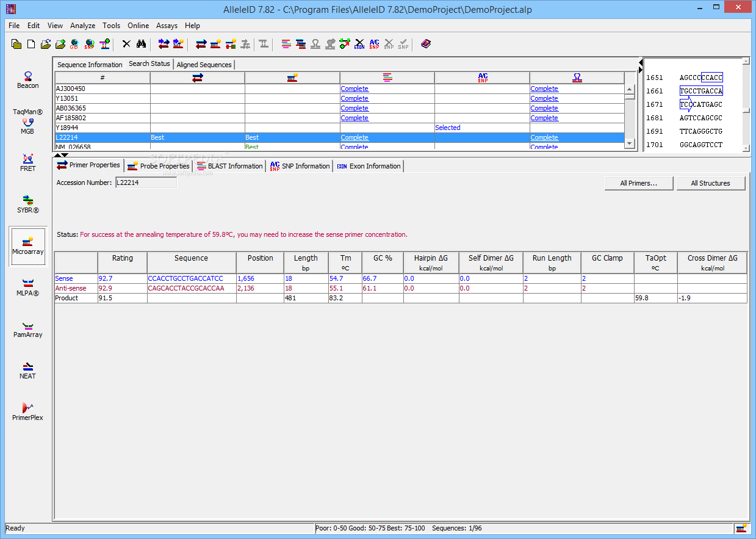
Task: Open the Analyze menu
Action: coord(82,26)
